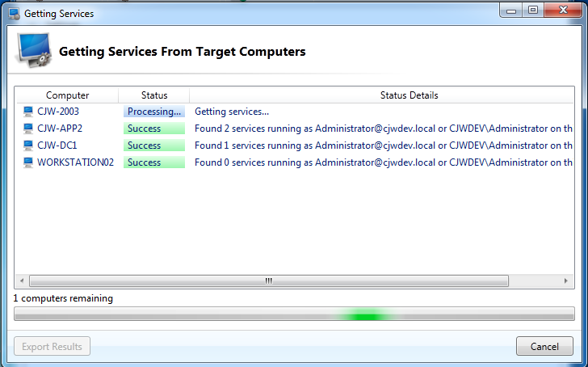This screenshot has height=367, width=588.
Task: Click the WORKSTATION02 computer icon
Action: pyautogui.click(x=29, y=162)
